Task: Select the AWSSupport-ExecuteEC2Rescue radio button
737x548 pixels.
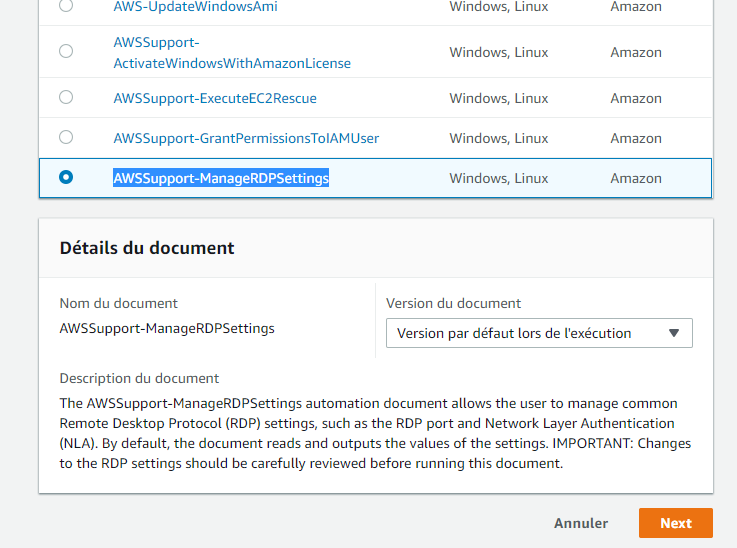Action: point(66,97)
